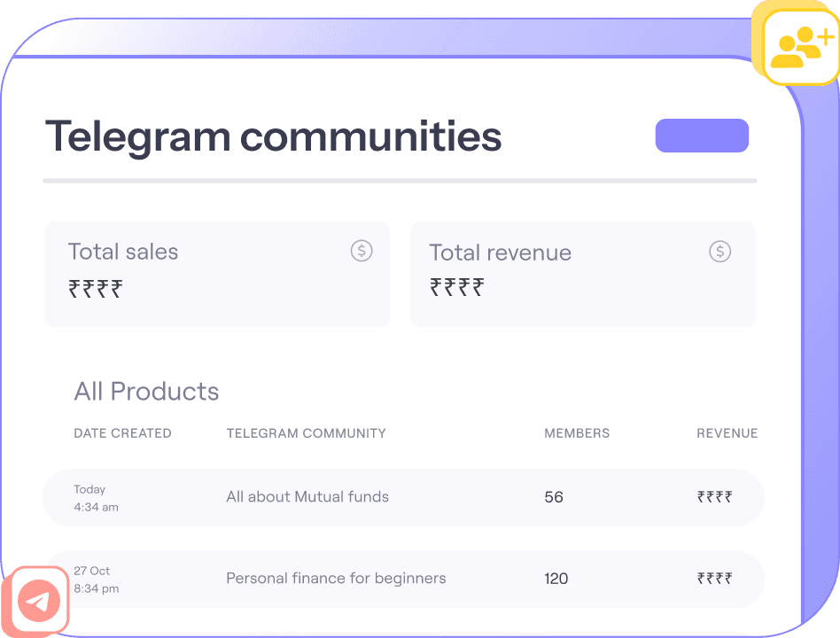840x638 pixels.
Task: Click the 56 members count
Action: click(554, 497)
